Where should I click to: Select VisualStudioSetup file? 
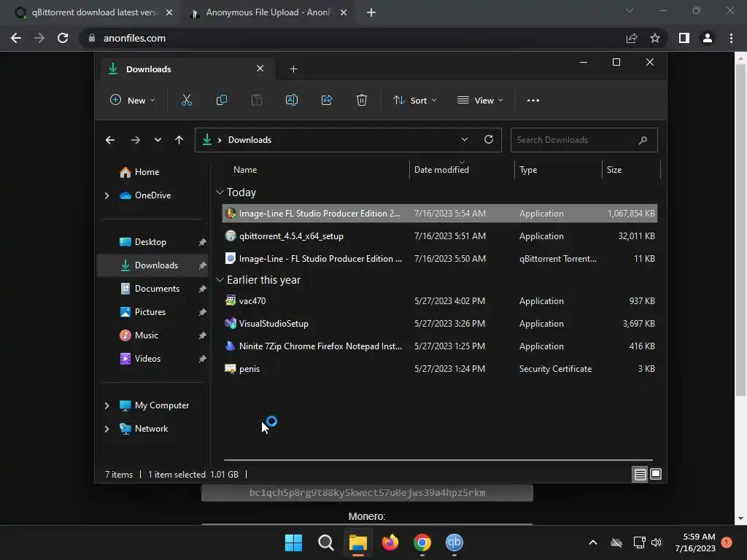click(x=440, y=324)
